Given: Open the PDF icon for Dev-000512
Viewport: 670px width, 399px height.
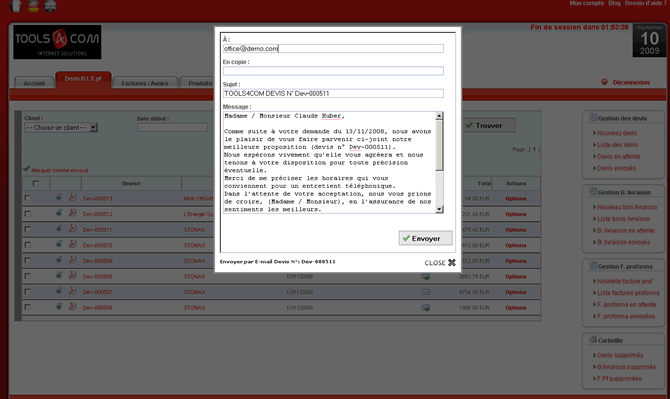Looking at the screenshot, I should pyautogui.click(x=73, y=213).
